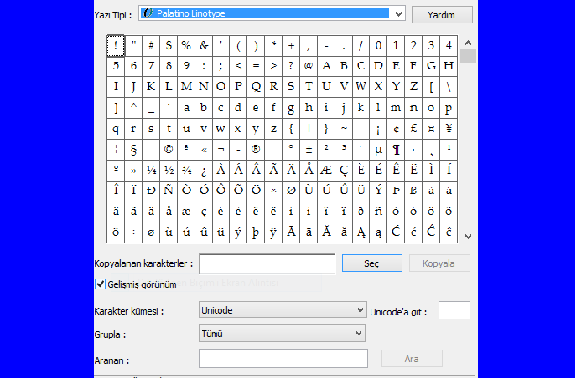Select the uppercase Ą ogonek cell
Viewport: 575px width, 378px height.
coord(361,232)
